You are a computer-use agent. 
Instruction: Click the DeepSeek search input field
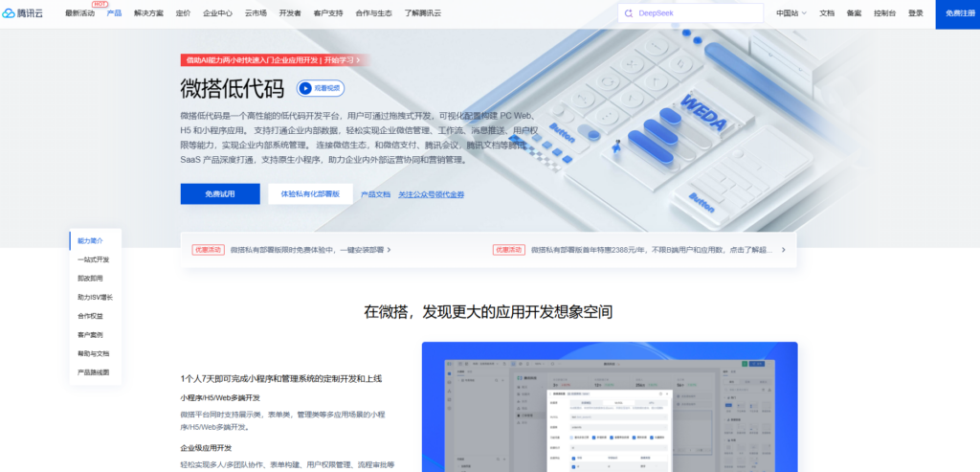click(x=697, y=13)
